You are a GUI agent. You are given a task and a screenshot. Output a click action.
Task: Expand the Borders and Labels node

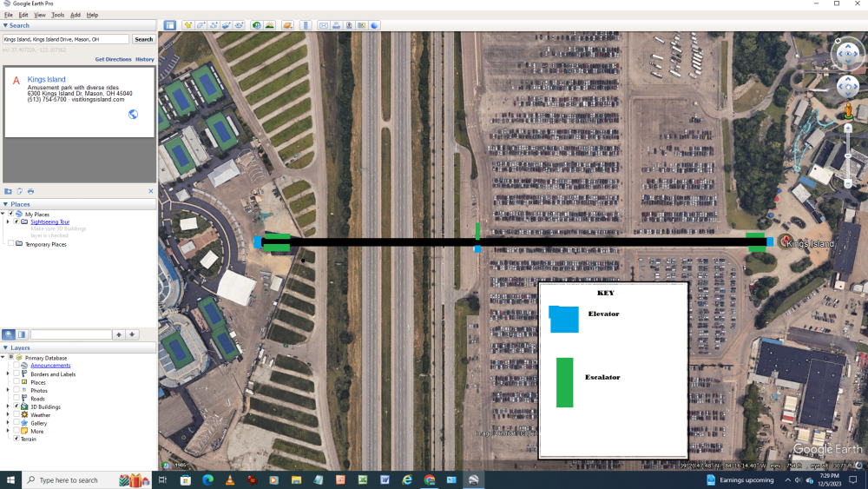click(9, 373)
